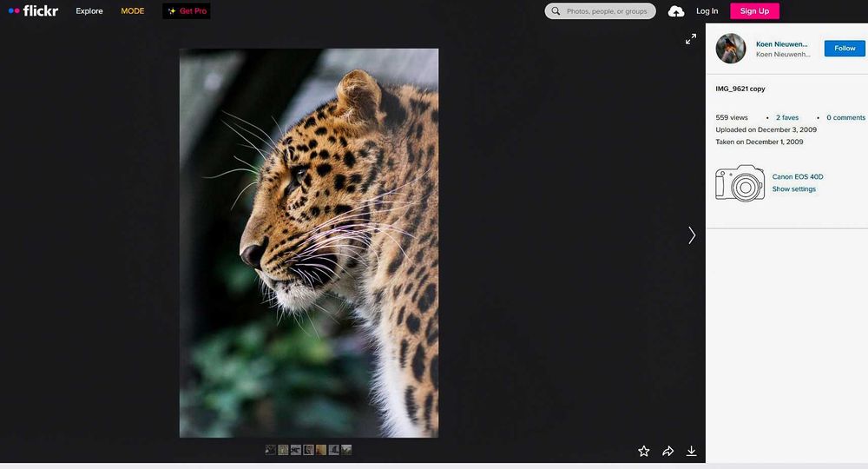The width and height of the screenshot is (868, 469).
Task: Open the Explore menu
Action: point(89,11)
